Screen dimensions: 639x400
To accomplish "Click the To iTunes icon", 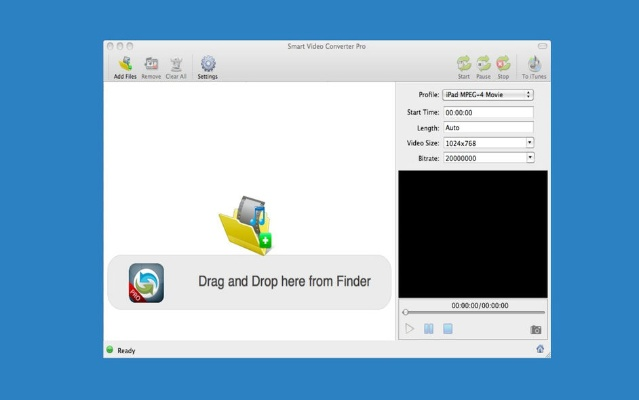I will 533,64.
